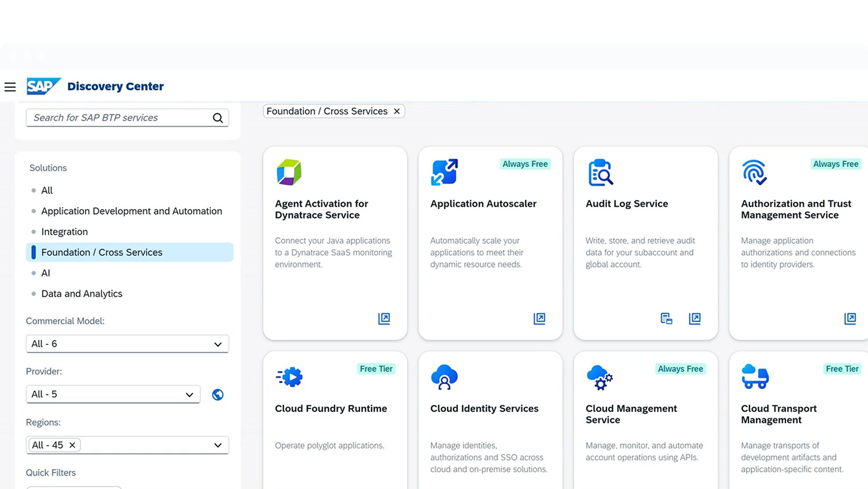
Task: Open Agent Activation for Dynatrace in new window
Action: point(384,318)
